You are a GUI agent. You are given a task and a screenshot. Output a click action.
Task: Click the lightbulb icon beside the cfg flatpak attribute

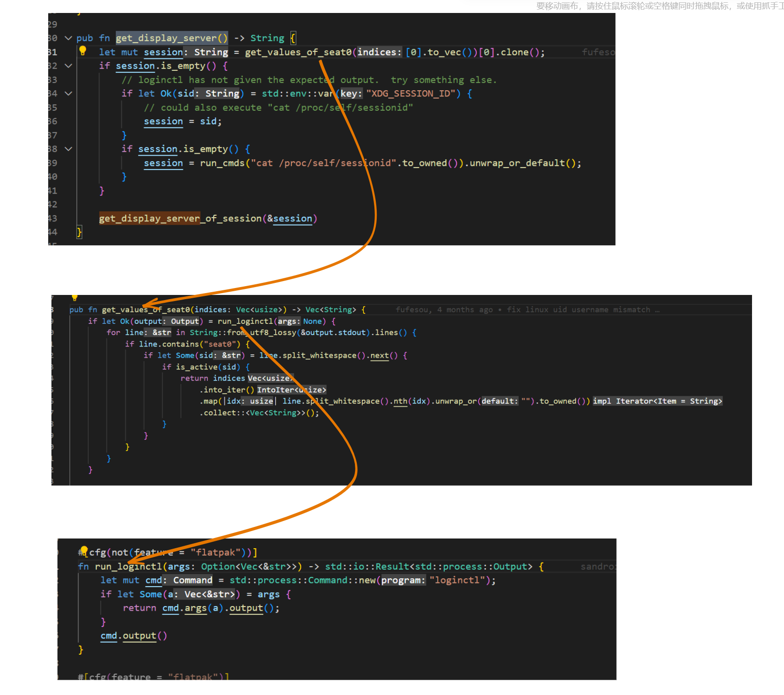tap(84, 551)
